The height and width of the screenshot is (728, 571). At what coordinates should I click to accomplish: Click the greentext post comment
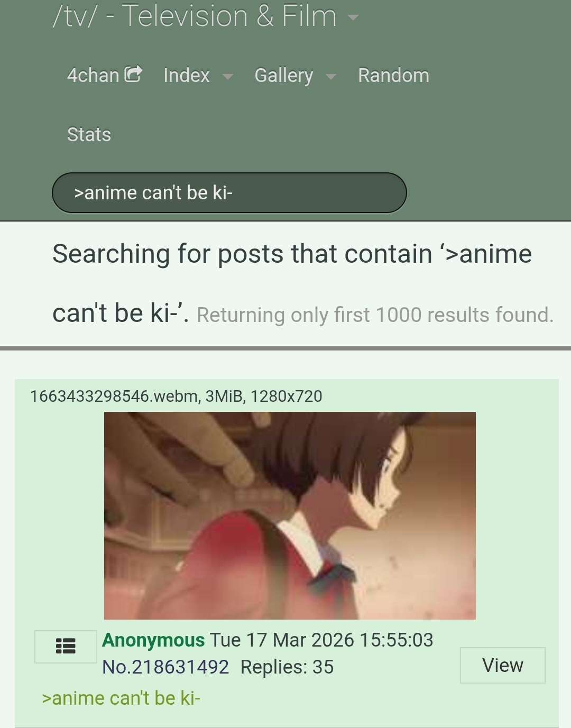click(121, 698)
